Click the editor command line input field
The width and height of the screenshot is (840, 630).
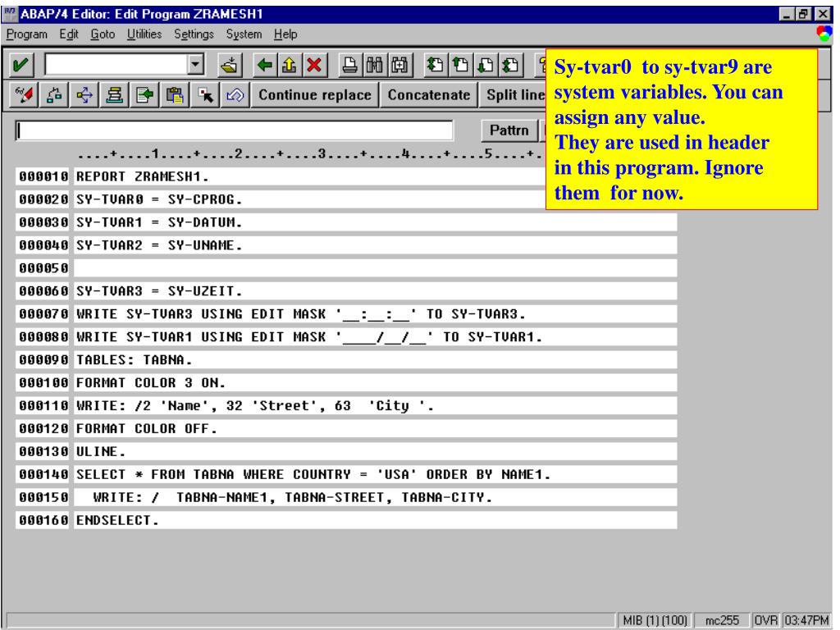(x=234, y=130)
